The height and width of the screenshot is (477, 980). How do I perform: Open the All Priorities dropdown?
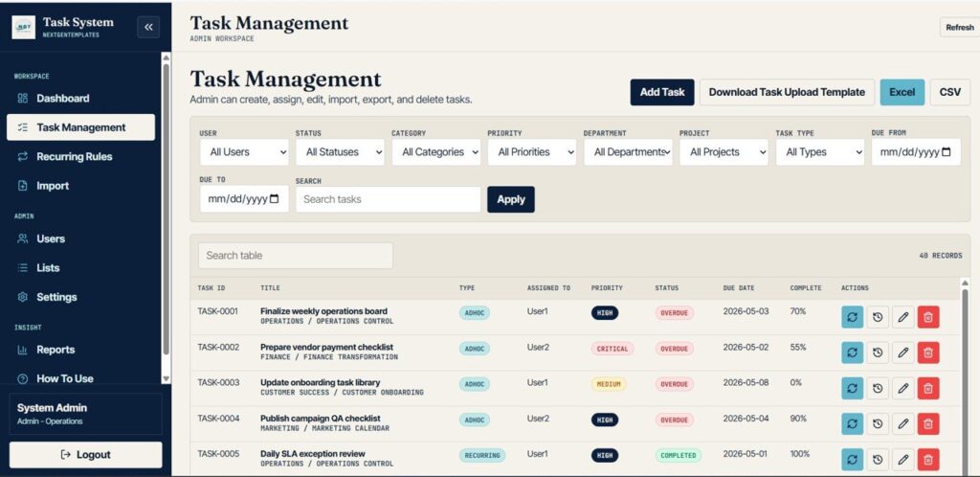532,152
